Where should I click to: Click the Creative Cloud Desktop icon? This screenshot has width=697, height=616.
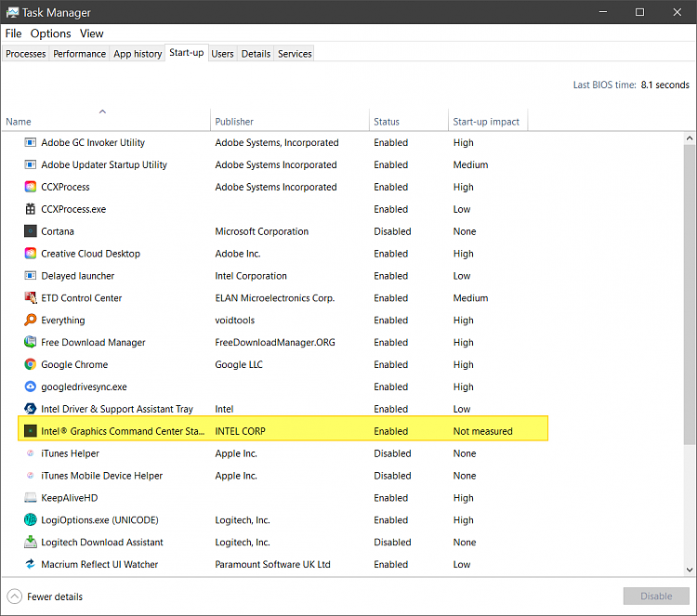click(31, 254)
